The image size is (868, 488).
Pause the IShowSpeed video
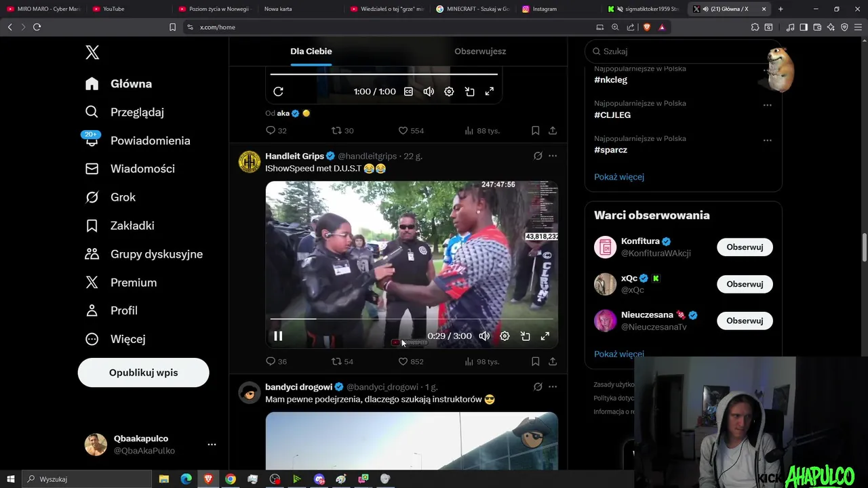tap(278, 336)
